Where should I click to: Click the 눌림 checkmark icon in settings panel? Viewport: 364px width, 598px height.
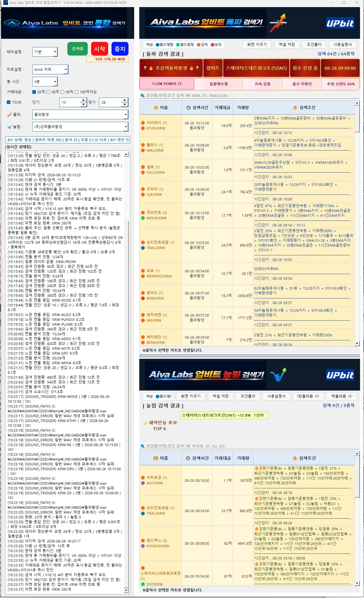[x=10, y=127]
